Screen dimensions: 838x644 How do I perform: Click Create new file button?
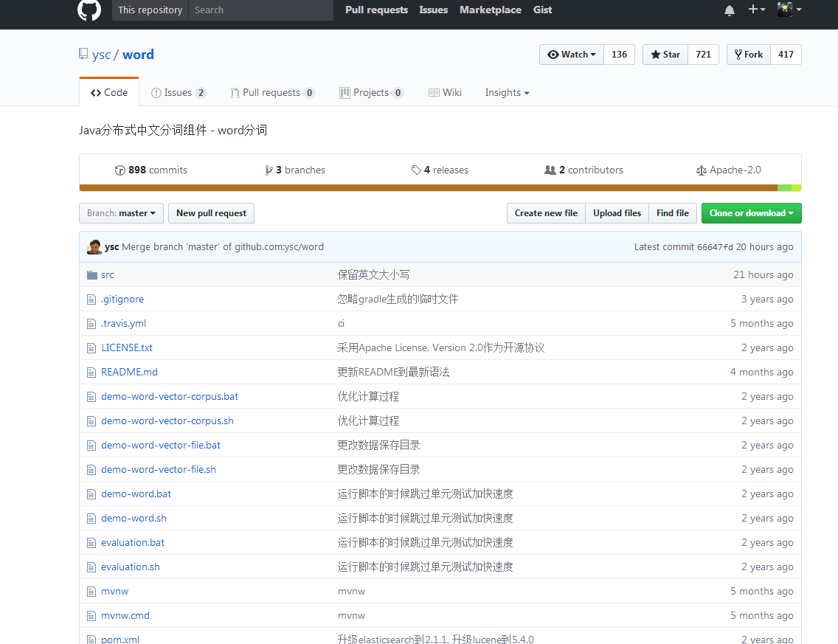[546, 213]
